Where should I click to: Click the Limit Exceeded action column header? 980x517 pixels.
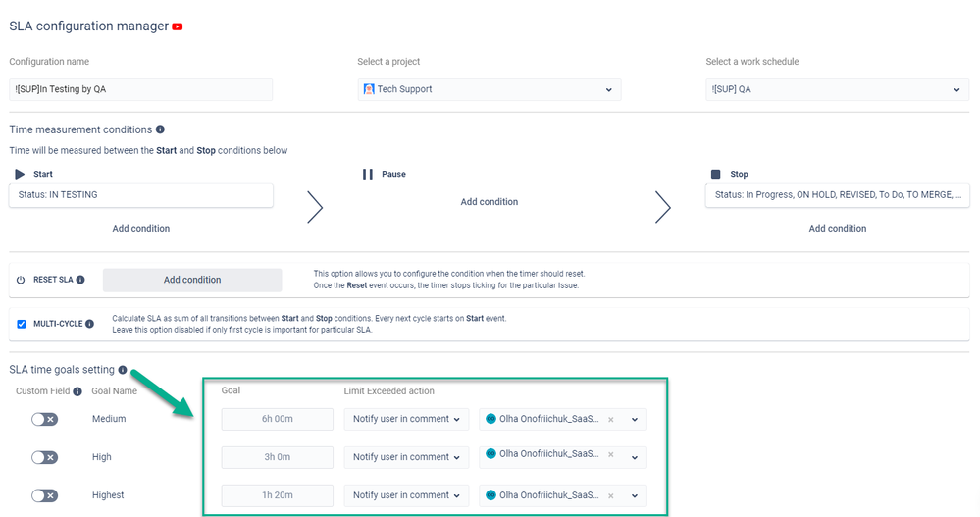(388, 390)
